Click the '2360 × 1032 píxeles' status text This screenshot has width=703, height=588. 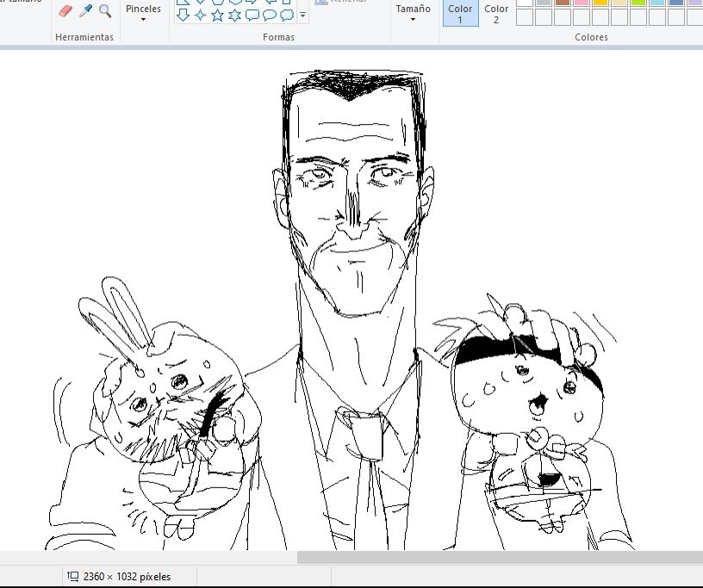[127, 577]
